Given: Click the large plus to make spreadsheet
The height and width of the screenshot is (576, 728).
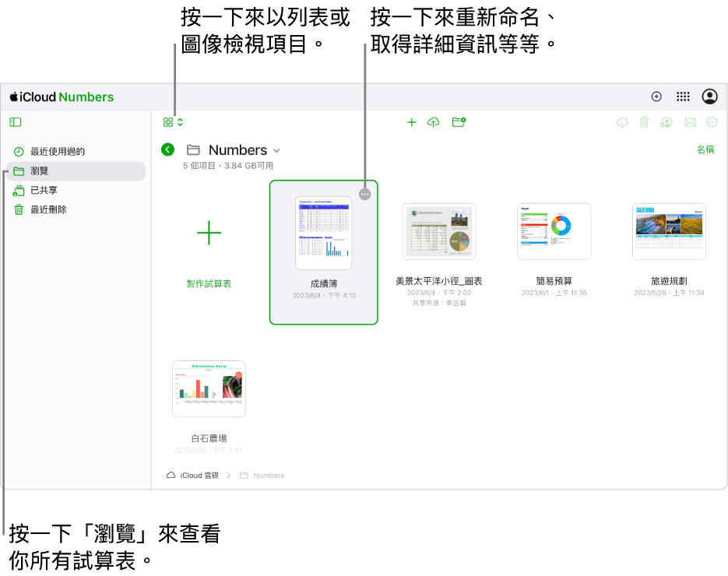Looking at the screenshot, I should click(209, 233).
